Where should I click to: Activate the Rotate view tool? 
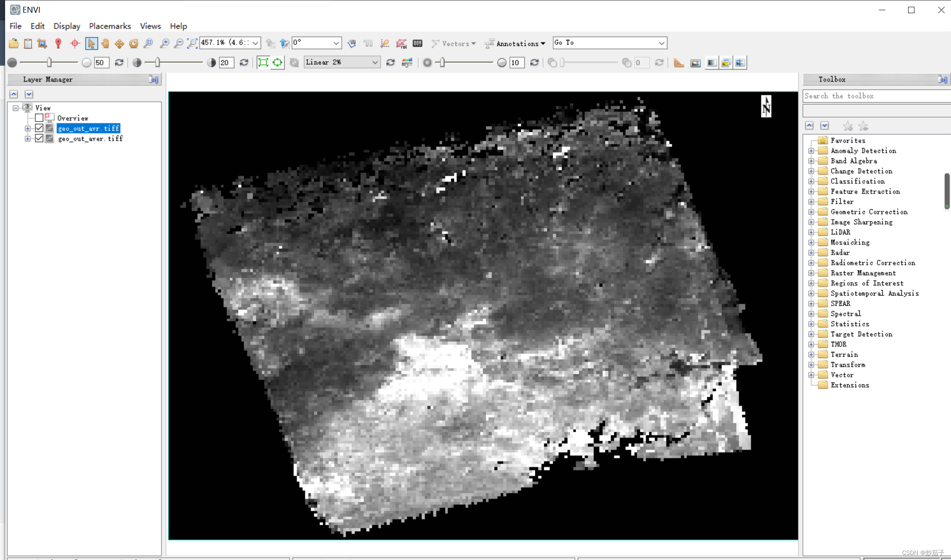click(x=134, y=43)
